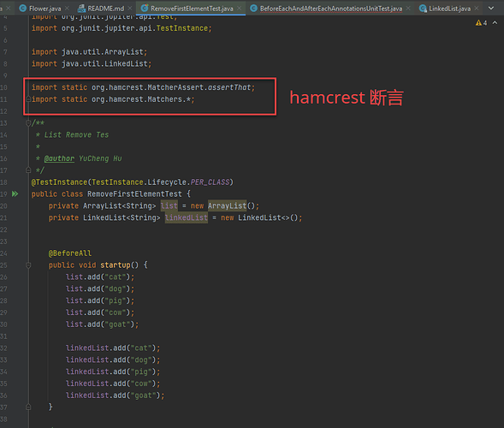Click the RemoveFirstElementTest class name
504x428 pixels.
pyautogui.click(x=134, y=194)
